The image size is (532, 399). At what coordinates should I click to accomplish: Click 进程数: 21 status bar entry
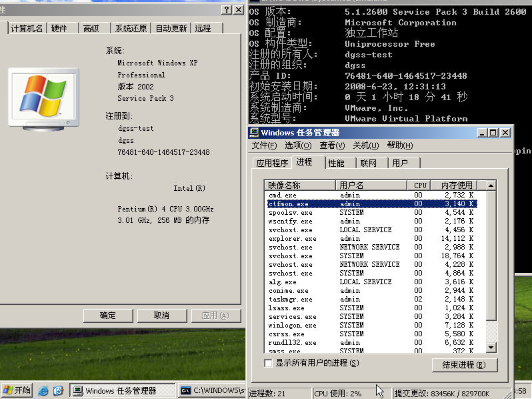pos(279,394)
